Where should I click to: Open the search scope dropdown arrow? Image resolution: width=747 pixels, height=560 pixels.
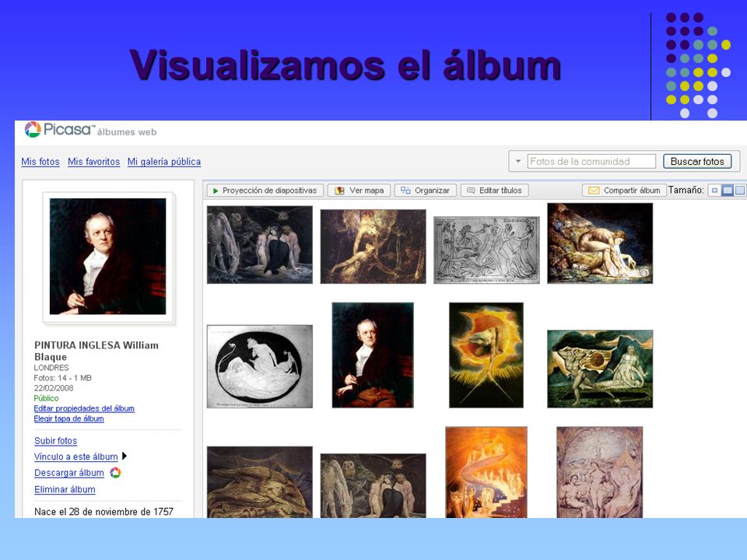pyautogui.click(x=518, y=162)
